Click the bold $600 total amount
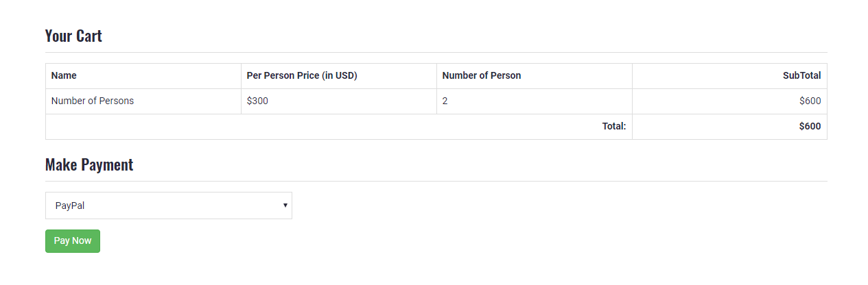The height and width of the screenshot is (285, 868). point(810,127)
